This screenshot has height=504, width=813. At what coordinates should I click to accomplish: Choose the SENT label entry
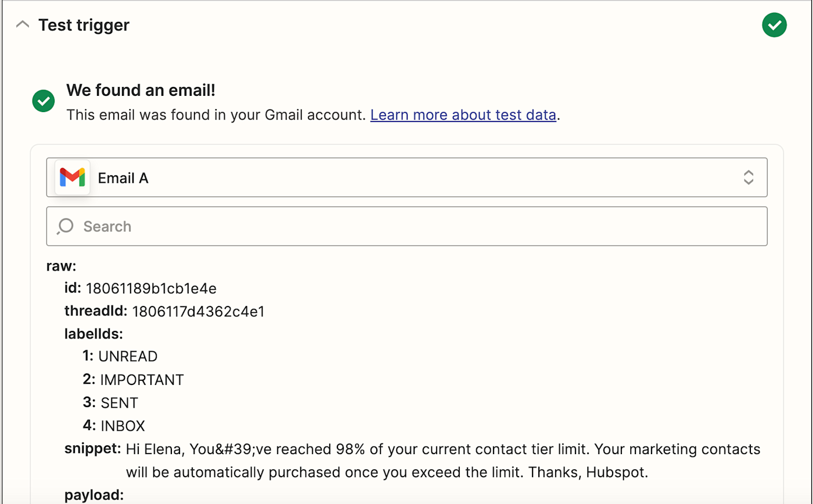coord(119,403)
